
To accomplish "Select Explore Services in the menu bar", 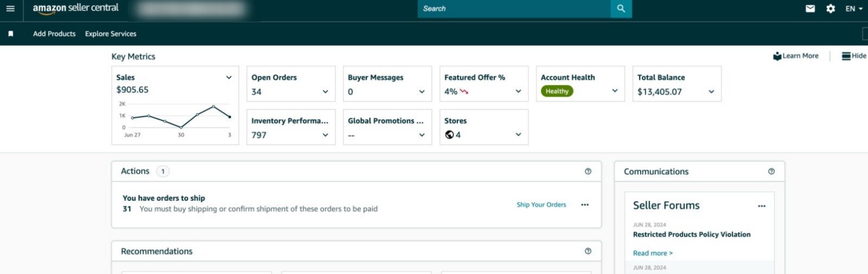I will pos(111,34).
